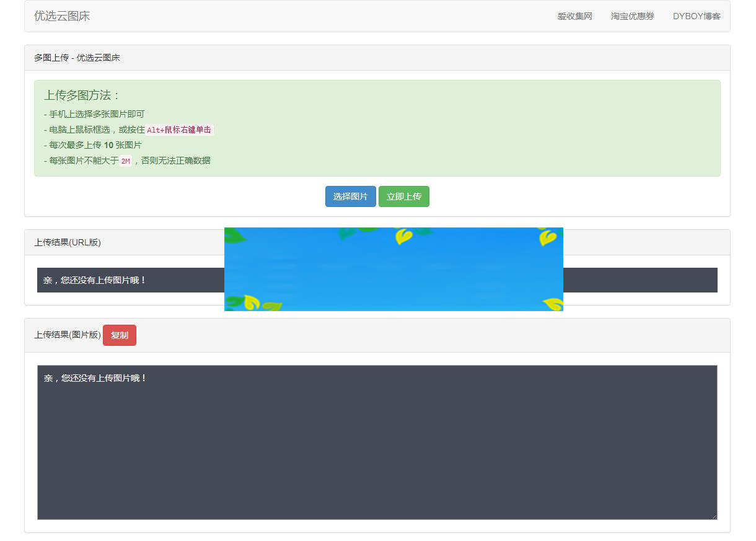The height and width of the screenshot is (541, 756).
Task: Click the blue leaf banner image
Action: pyautogui.click(x=393, y=269)
